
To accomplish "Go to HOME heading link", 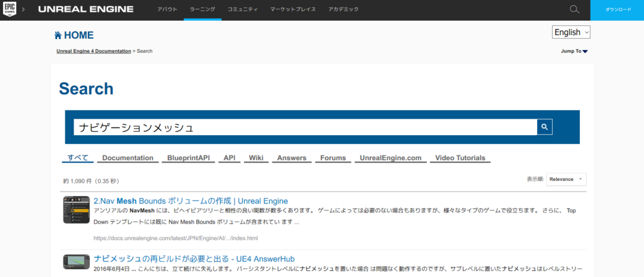I will 79,35.
